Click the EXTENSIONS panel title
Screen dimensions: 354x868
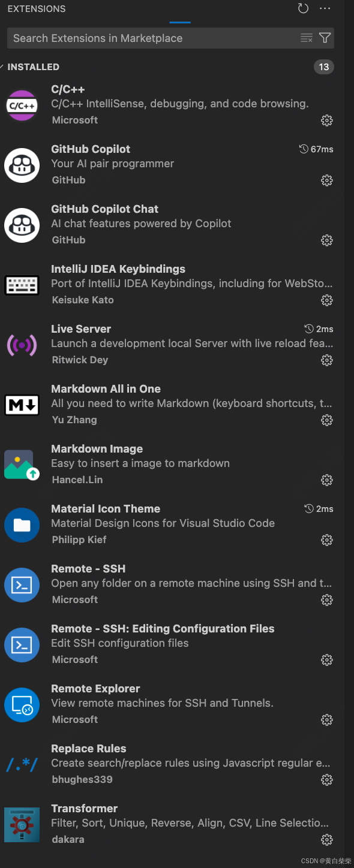pyautogui.click(x=36, y=8)
